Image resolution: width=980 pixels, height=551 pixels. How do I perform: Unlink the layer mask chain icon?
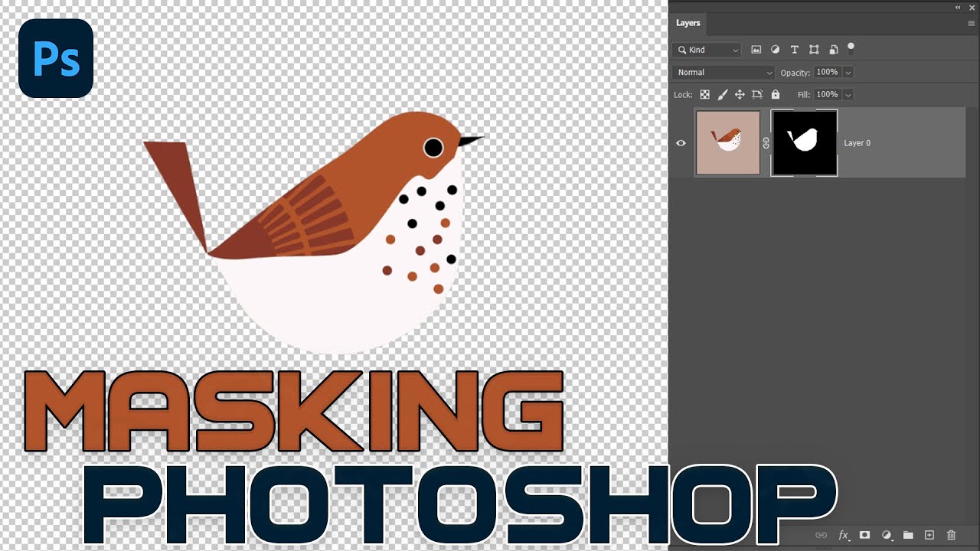pos(766,143)
